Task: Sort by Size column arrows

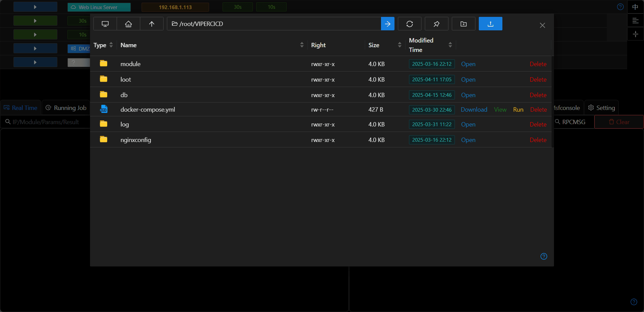Action: coord(400,45)
